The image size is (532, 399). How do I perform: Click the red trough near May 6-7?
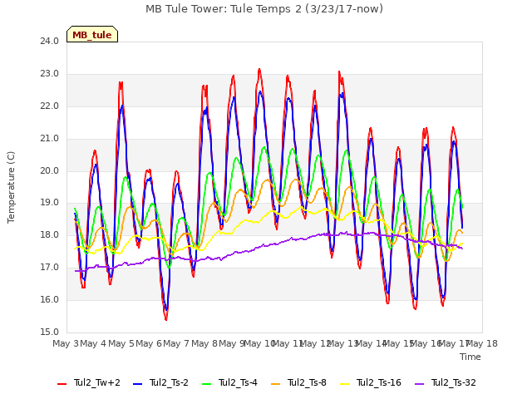point(166,319)
